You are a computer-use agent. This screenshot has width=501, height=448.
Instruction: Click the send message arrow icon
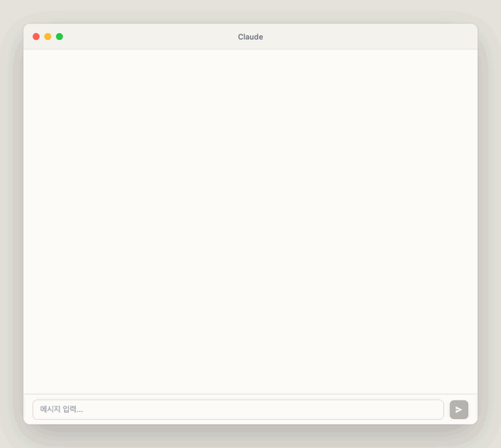(459, 410)
